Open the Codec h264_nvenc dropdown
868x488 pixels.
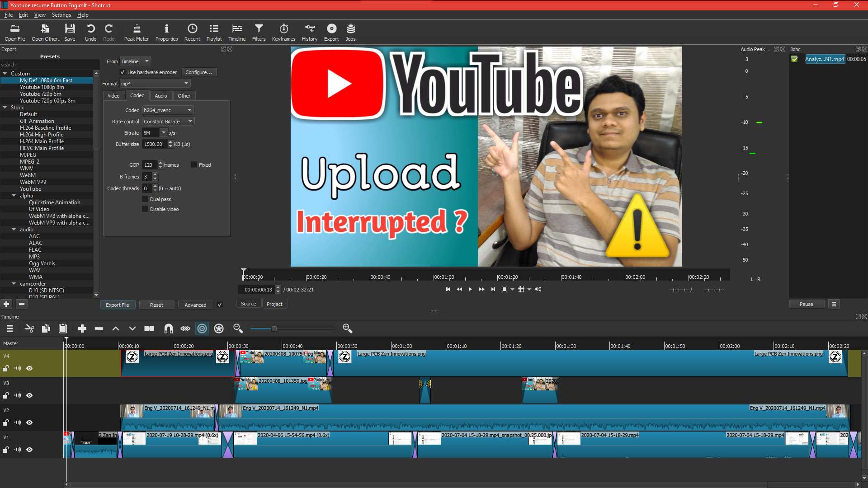coord(168,110)
